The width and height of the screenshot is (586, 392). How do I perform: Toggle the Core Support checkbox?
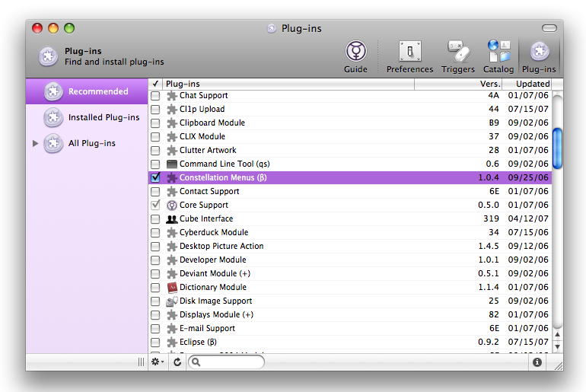tap(155, 205)
